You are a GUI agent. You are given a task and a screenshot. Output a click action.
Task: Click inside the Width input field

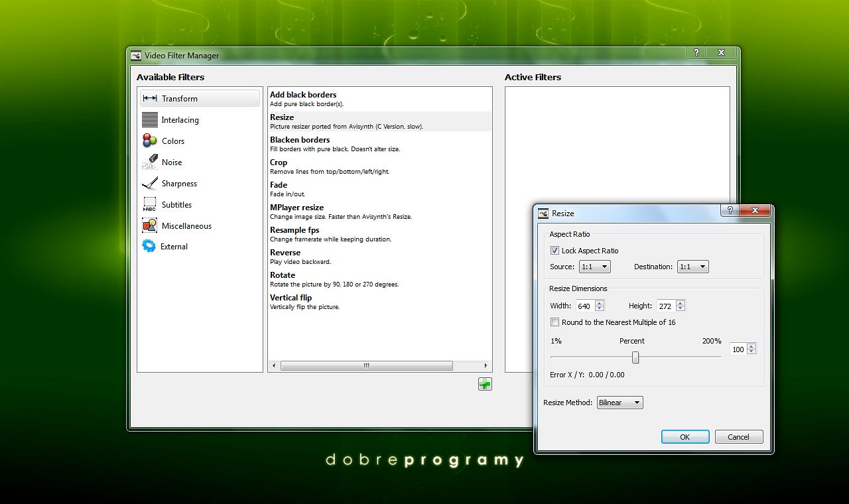coord(584,306)
